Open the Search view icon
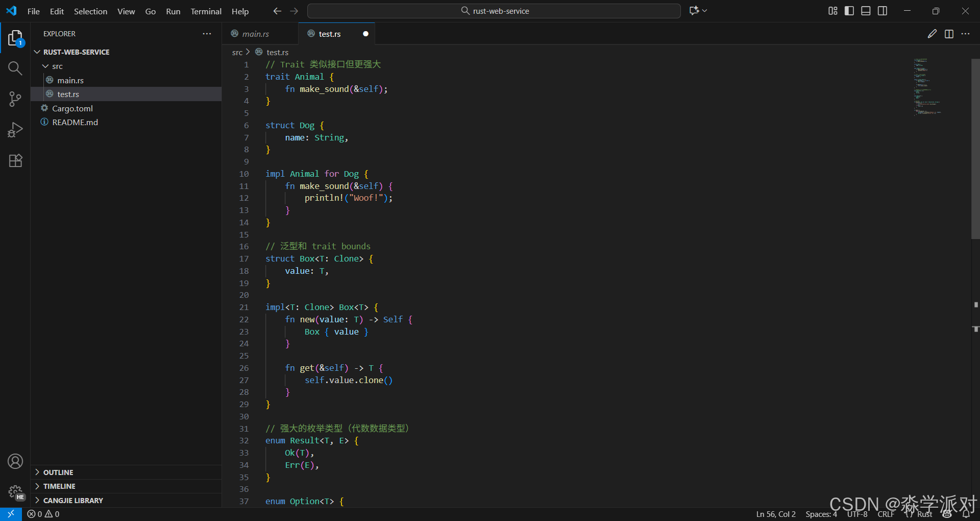This screenshot has width=980, height=521. pyautogui.click(x=15, y=68)
